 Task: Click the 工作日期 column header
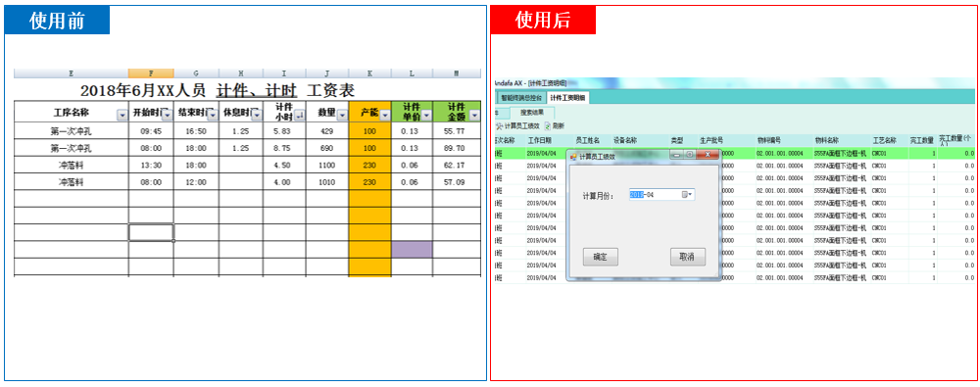540,140
